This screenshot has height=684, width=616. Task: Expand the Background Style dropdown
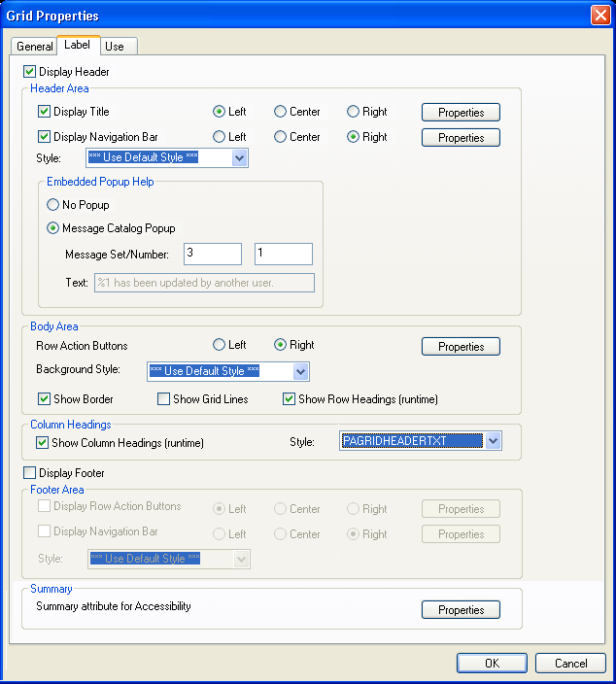300,372
